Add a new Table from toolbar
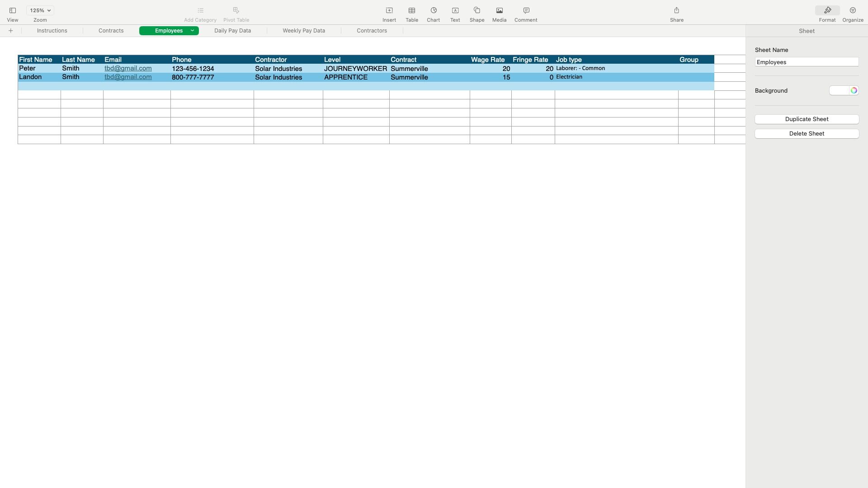This screenshot has height=488, width=868. (412, 10)
